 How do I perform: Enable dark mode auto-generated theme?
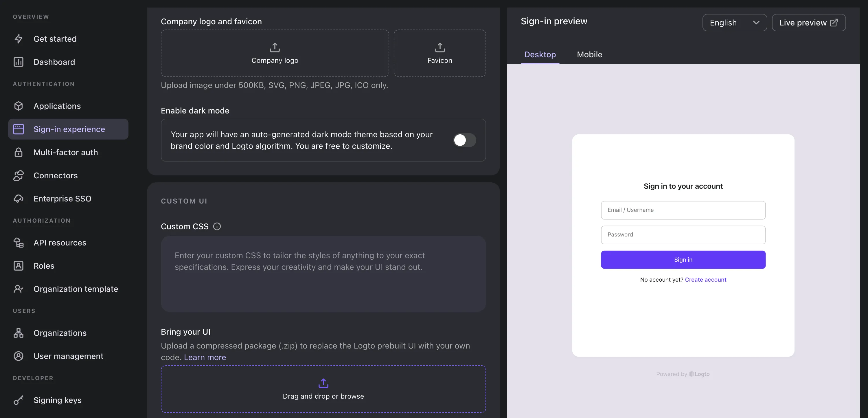point(464,140)
